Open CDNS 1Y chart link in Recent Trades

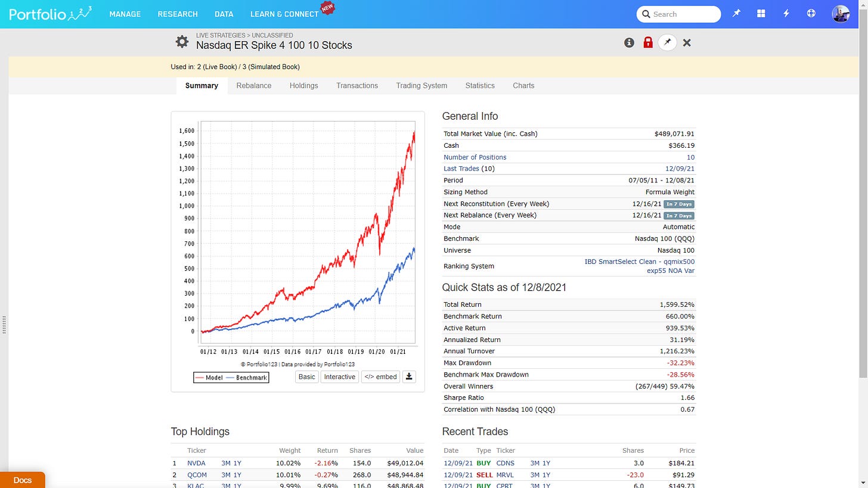(546, 463)
